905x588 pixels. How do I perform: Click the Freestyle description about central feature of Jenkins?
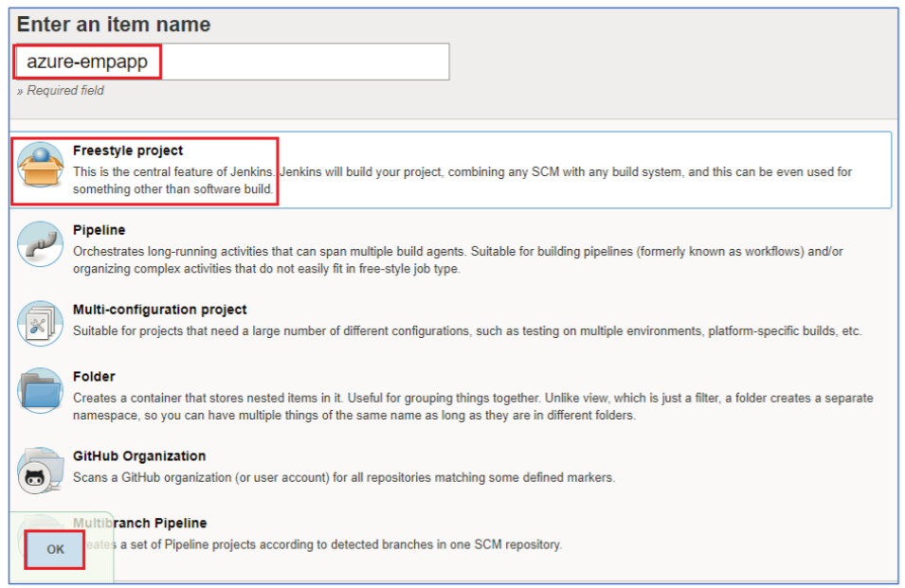pos(462,181)
